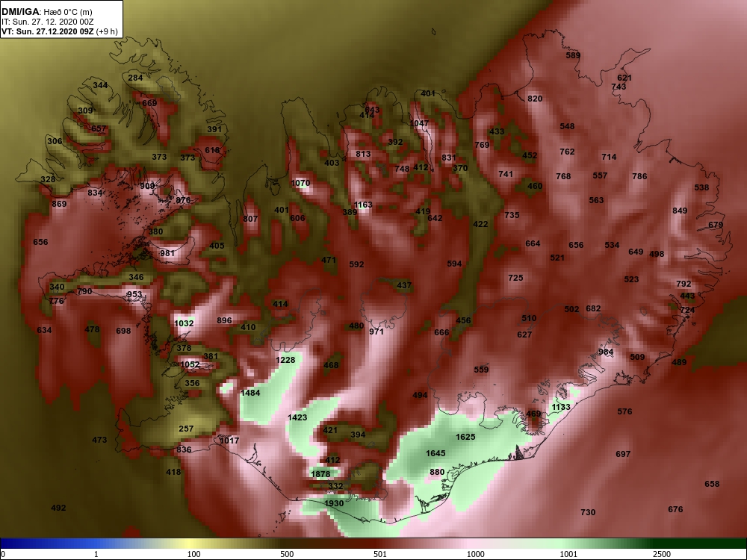747x560 pixels.
Task: Click the map value 621
Action: [624, 78]
